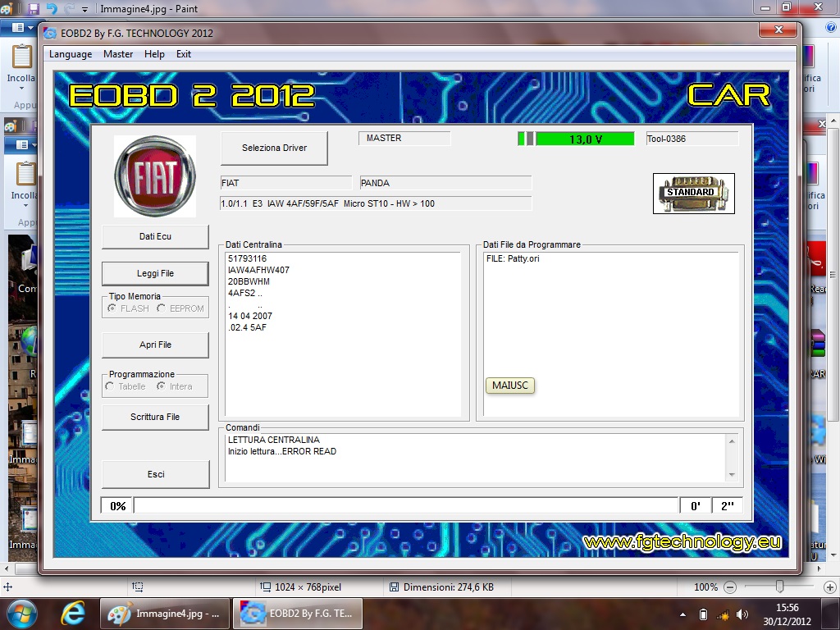Click the LETTURA CENTRALINA command line
The height and width of the screenshot is (630, 840).
274,440
